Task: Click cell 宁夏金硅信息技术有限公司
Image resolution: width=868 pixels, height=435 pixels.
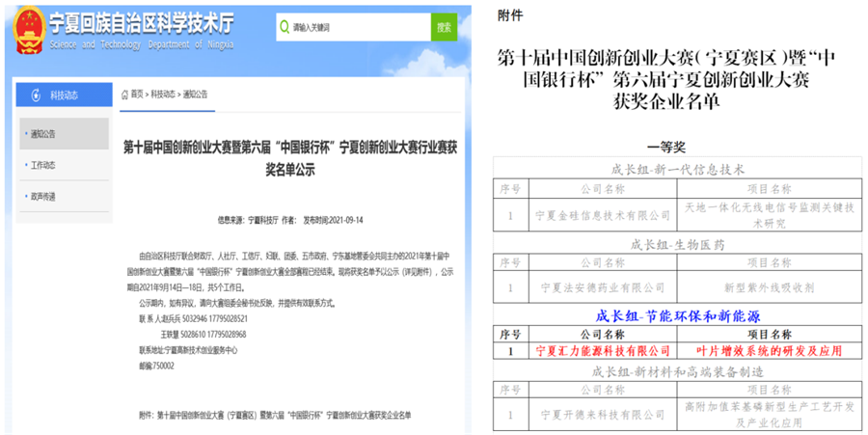Action: 603,215
